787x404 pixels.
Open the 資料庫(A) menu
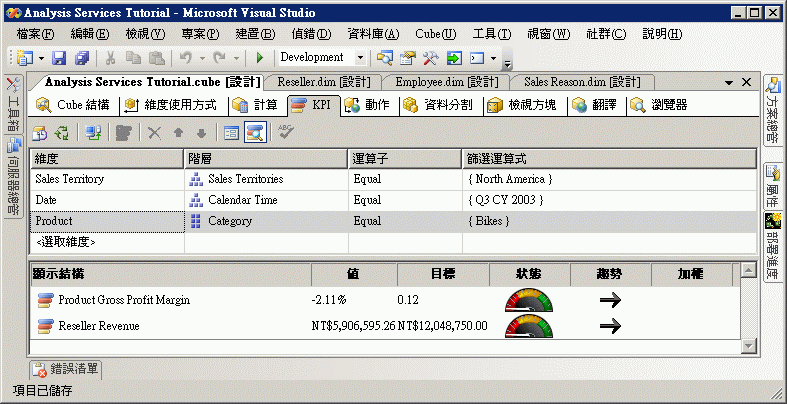373,34
